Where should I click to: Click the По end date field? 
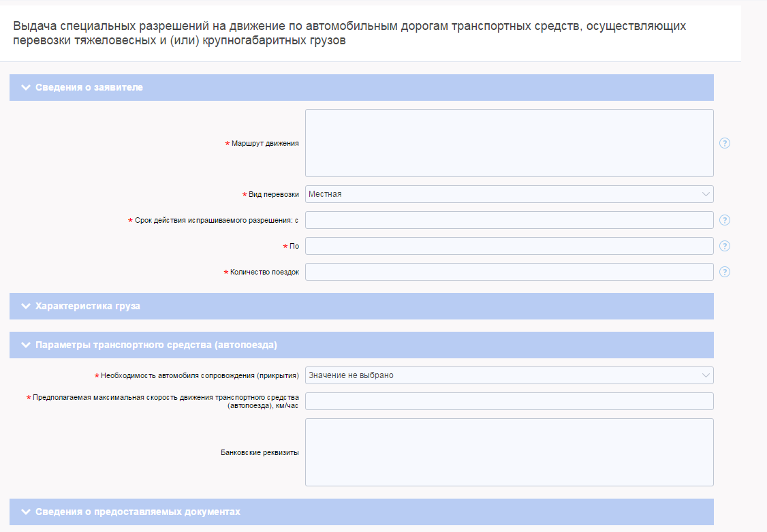(x=509, y=246)
